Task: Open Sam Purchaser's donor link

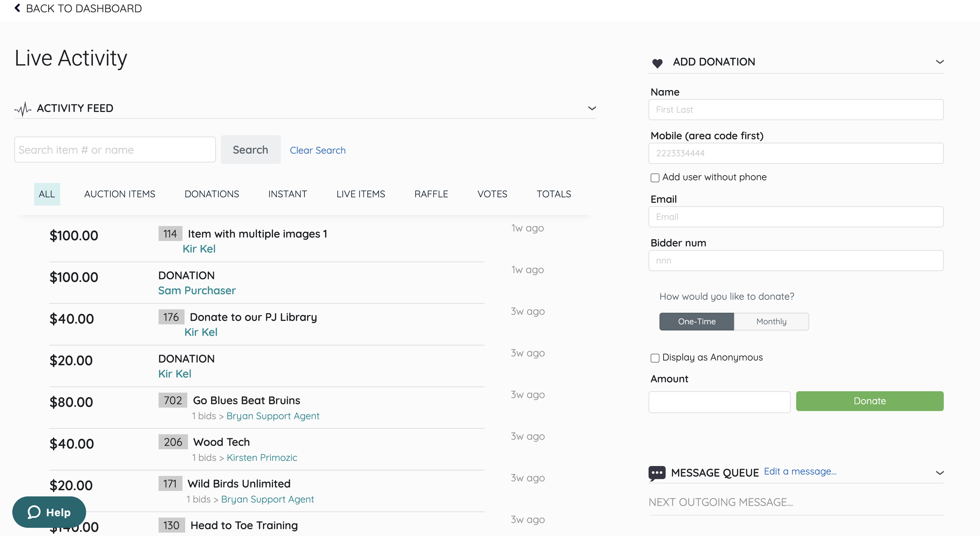Action: click(197, 291)
